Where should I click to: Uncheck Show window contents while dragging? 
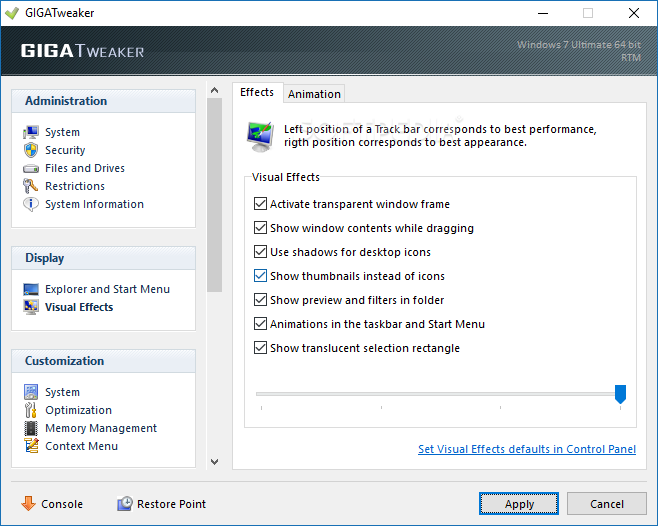coord(260,228)
